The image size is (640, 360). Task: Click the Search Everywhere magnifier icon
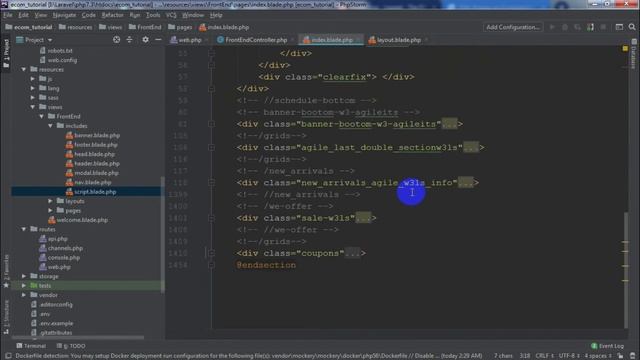[x=632, y=27]
